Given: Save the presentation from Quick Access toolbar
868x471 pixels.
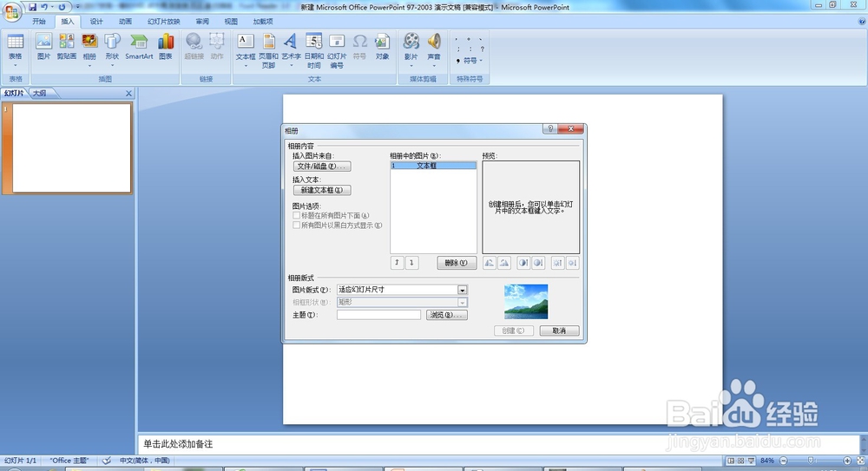Looking at the screenshot, I should pyautogui.click(x=33, y=7).
